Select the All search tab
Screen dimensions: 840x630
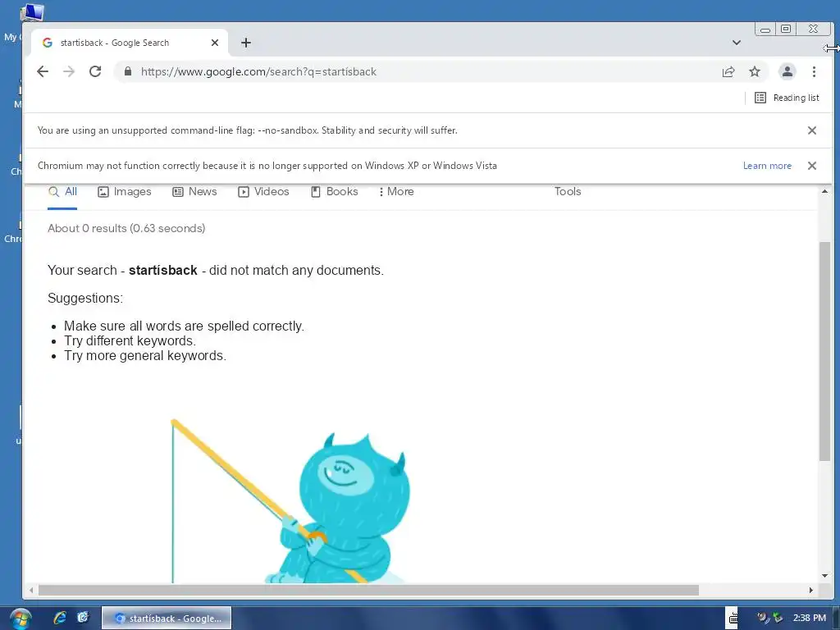coord(62,192)
